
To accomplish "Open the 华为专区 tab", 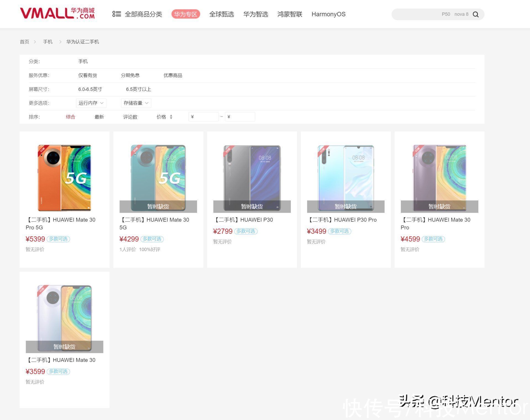I will pos(186,14).
